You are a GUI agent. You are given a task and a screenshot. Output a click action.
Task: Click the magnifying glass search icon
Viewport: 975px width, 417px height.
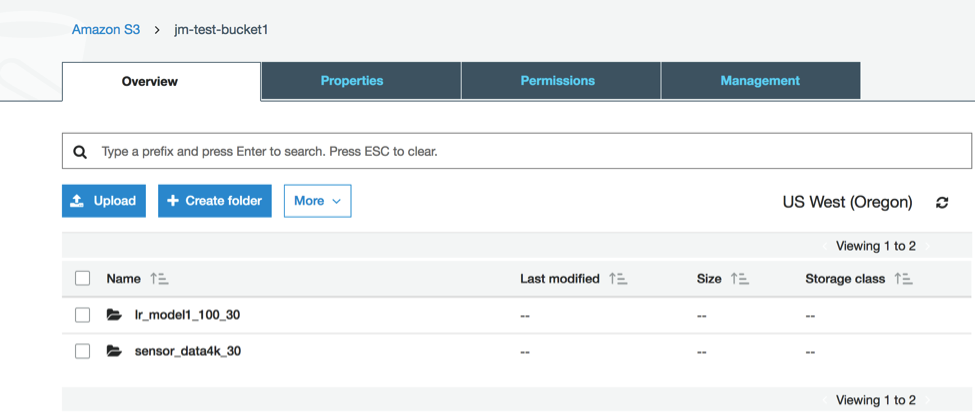pyautogui.click(x=81, y=152)
